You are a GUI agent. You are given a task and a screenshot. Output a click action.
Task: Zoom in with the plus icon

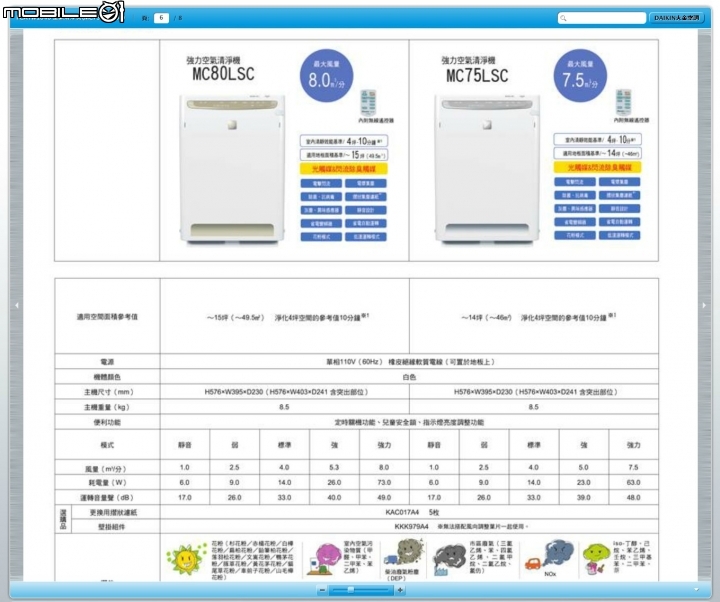tap(400, 590)
